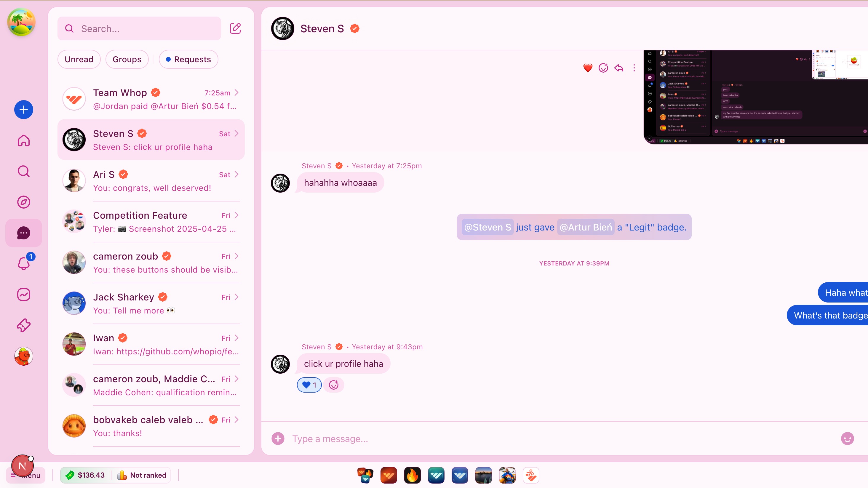
Task: Click the $136.43 balance button
Action: (x=85, y=475)
